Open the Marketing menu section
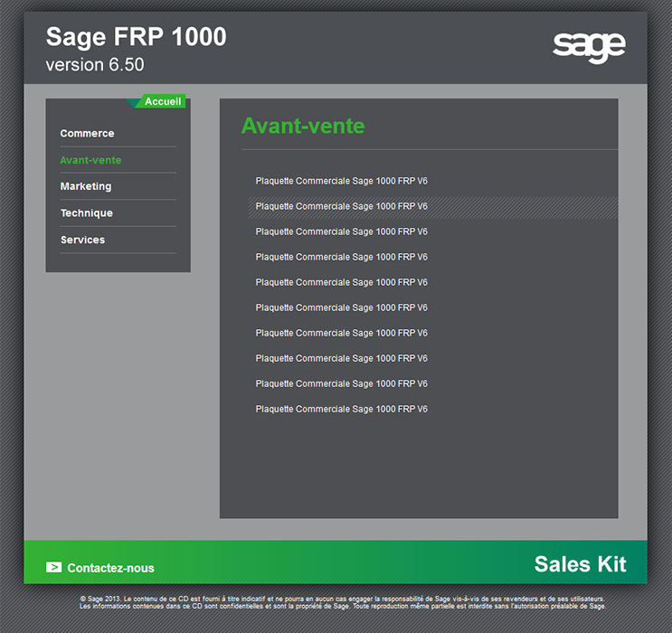This screenshot has width=672, height=633. point(86,186)
